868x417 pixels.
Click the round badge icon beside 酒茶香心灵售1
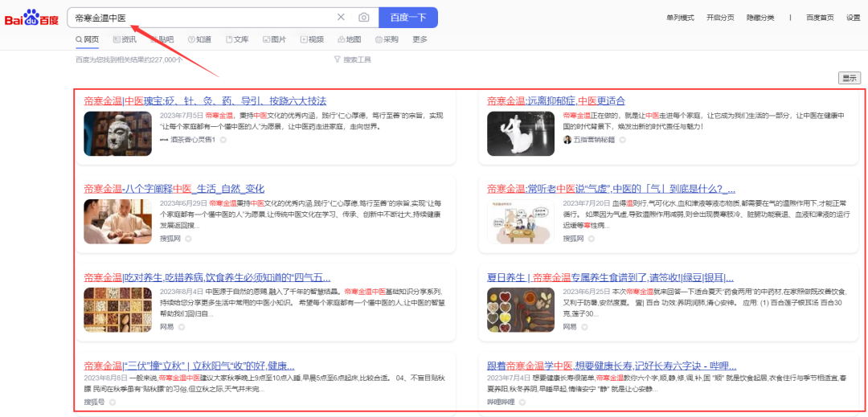223,140
